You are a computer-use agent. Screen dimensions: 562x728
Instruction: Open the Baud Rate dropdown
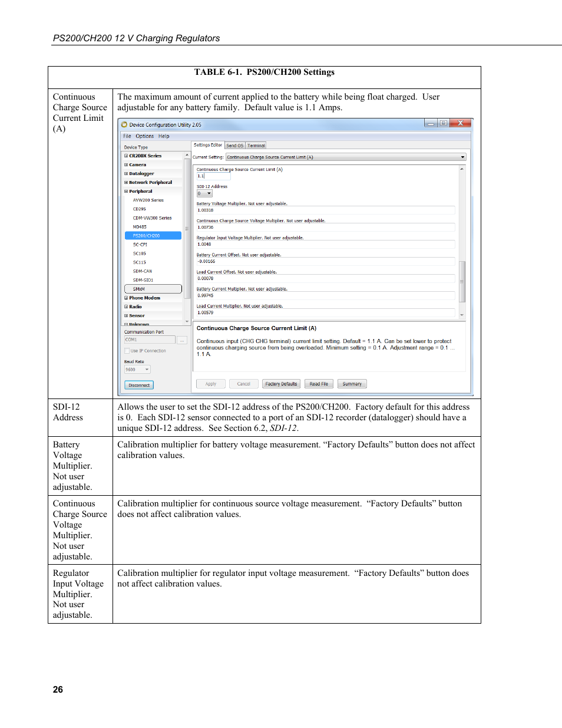[137, 370]
